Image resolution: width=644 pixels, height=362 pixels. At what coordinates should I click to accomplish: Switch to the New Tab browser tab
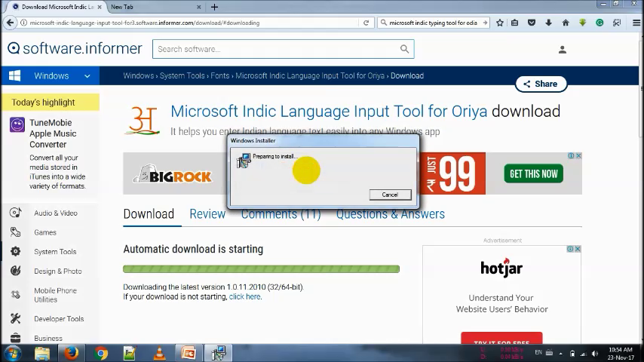[155, 7]
